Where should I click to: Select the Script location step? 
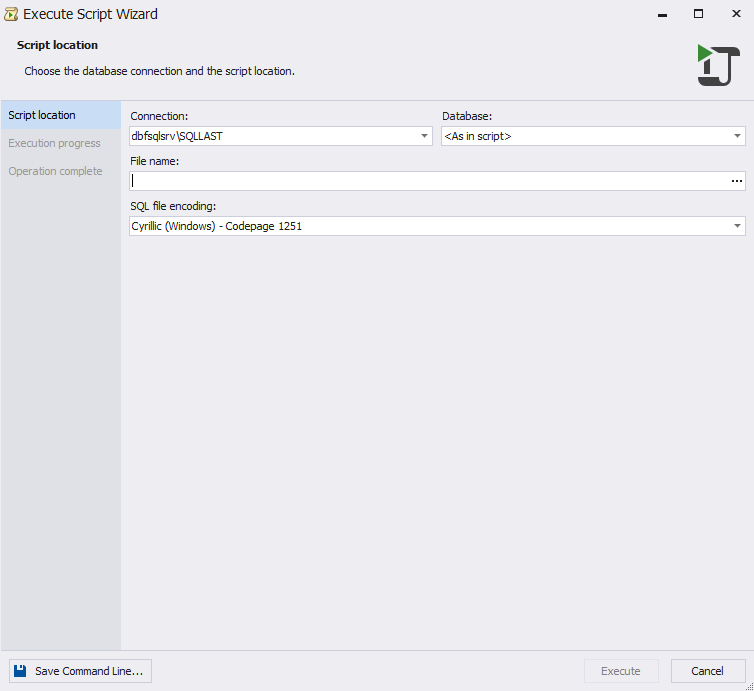tap(61, 115)
